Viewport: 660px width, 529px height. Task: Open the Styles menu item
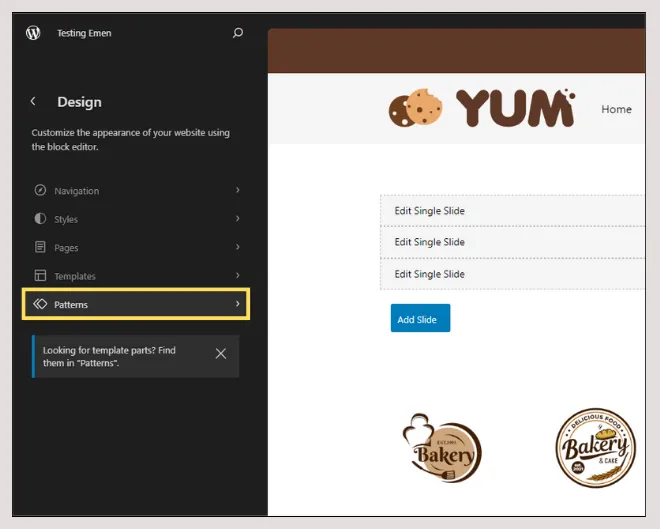tap(136, 219)
